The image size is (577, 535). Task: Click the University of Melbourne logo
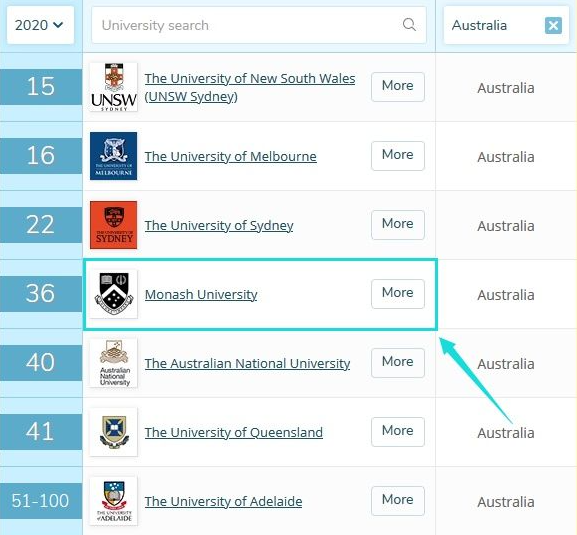tap(114, 156)
